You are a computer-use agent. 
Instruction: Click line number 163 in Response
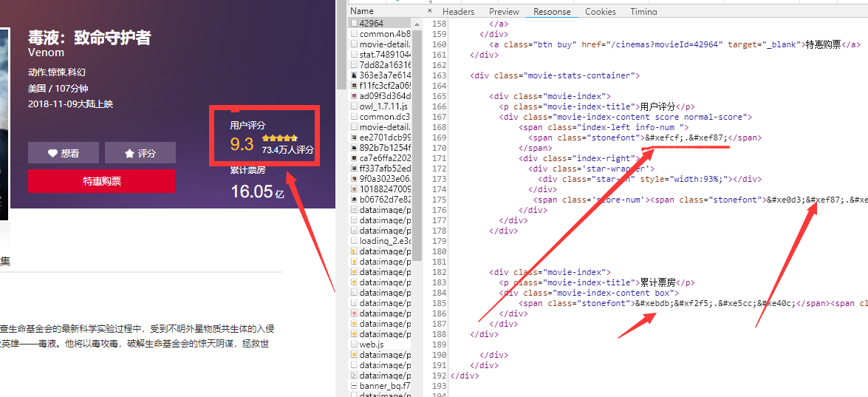(438, 75)
